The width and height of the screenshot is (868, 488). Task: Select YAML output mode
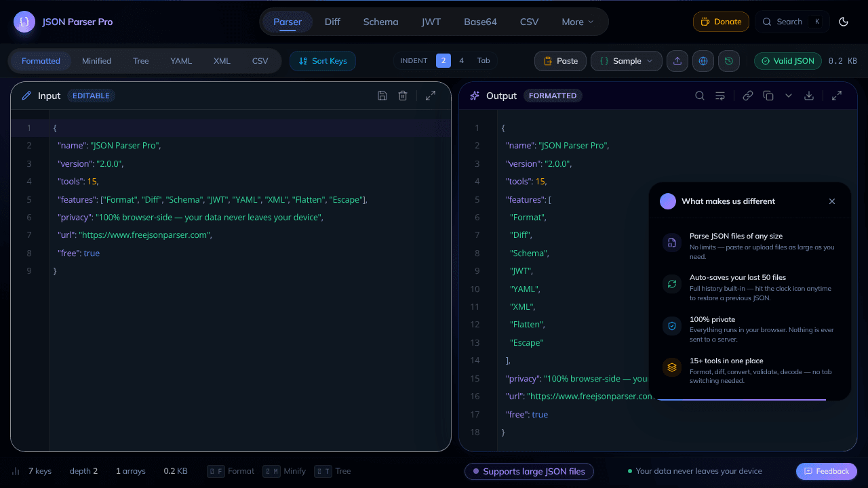pyautogui.click(x=181, y=61)
